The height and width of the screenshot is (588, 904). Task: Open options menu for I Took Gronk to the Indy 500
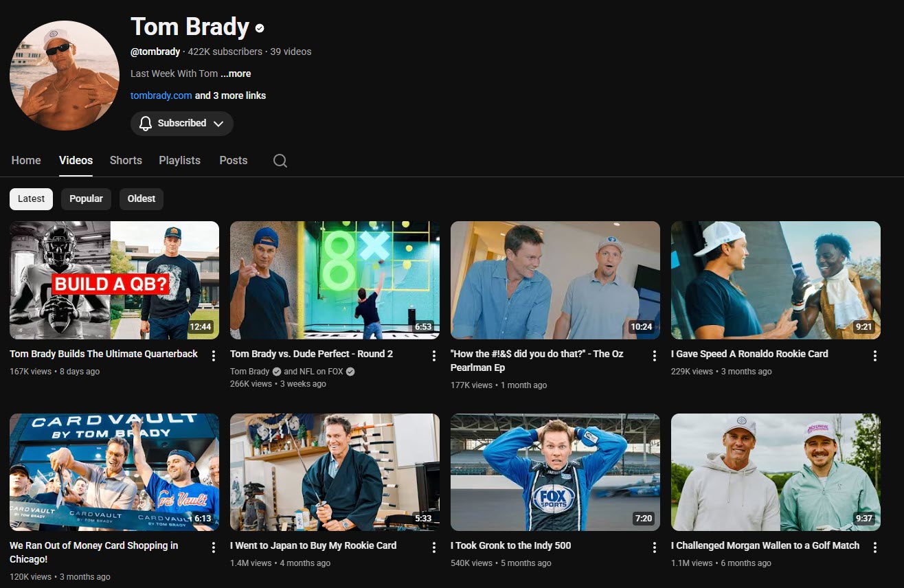pyautogui.click(x=655, y=547)
